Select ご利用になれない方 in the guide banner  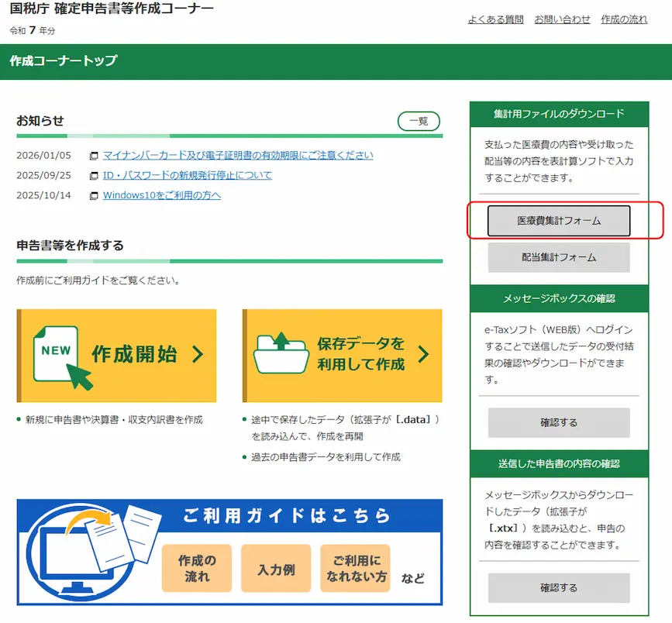(x=355, y=569)
